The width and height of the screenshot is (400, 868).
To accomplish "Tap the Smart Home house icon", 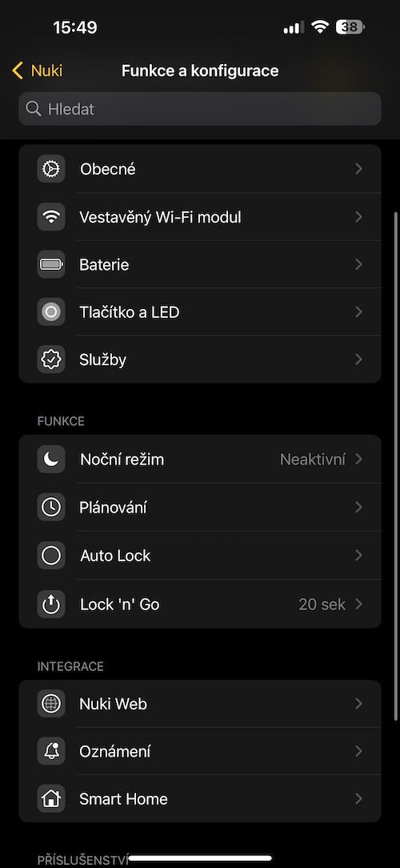I will [51, 799].
